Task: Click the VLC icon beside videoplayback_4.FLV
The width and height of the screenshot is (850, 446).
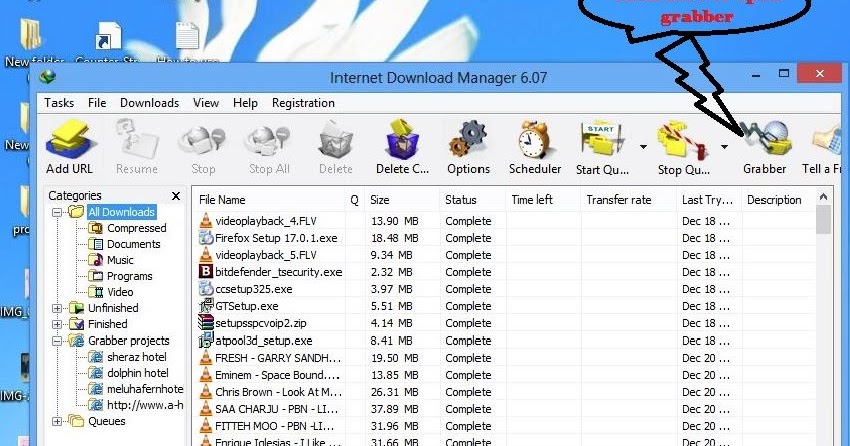Action: click(x=205, y=221)
